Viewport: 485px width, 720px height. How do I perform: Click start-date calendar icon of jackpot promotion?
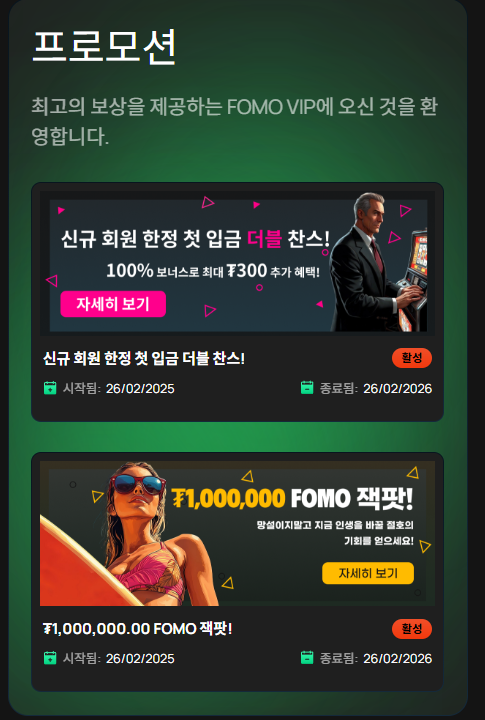click(x=50, y=658)
